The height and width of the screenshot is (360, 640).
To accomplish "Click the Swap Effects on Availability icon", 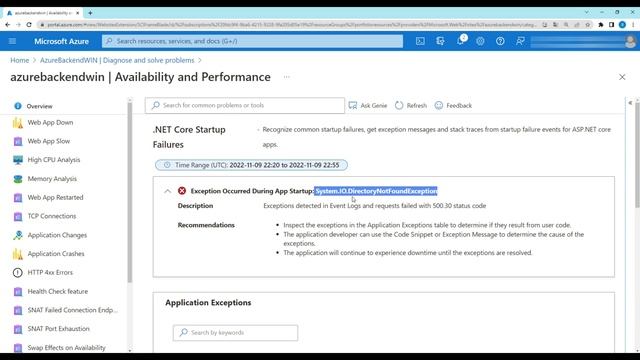I will (x=18, y=348).
